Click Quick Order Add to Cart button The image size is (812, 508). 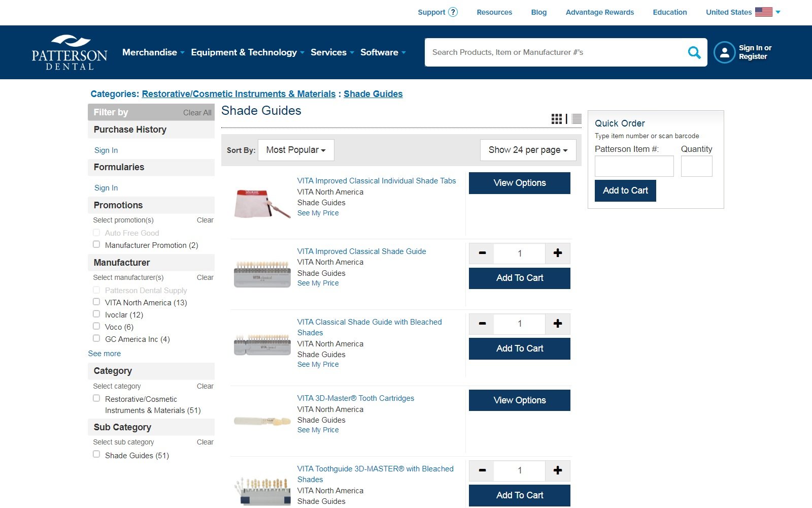pyautogui.click(x=625, y=190)
